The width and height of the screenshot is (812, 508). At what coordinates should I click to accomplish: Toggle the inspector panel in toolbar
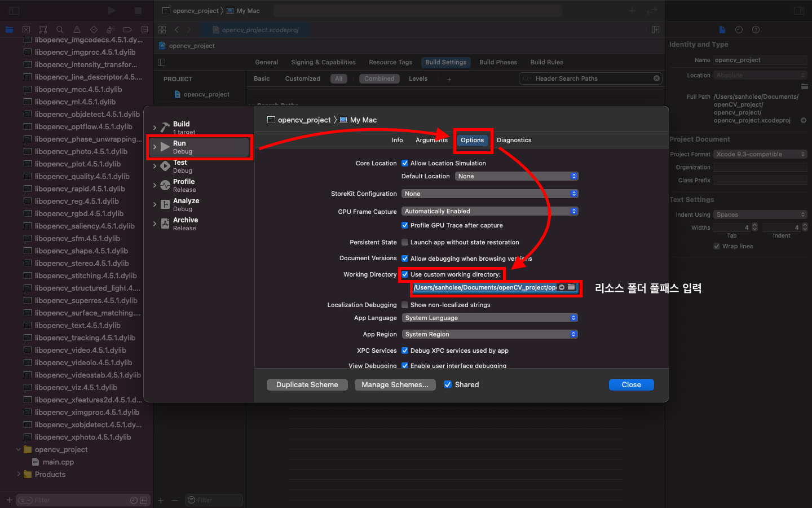(799, 11)
